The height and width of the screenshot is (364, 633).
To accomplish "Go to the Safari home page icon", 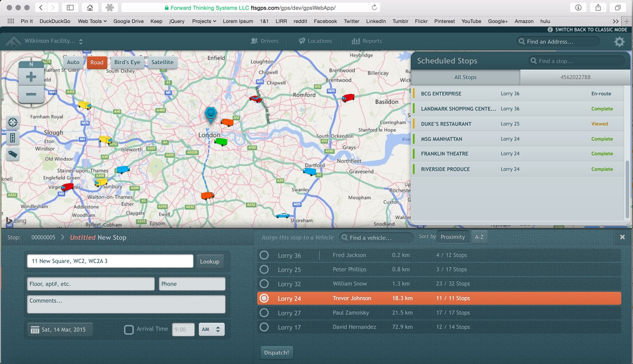I will click(90, 7).
